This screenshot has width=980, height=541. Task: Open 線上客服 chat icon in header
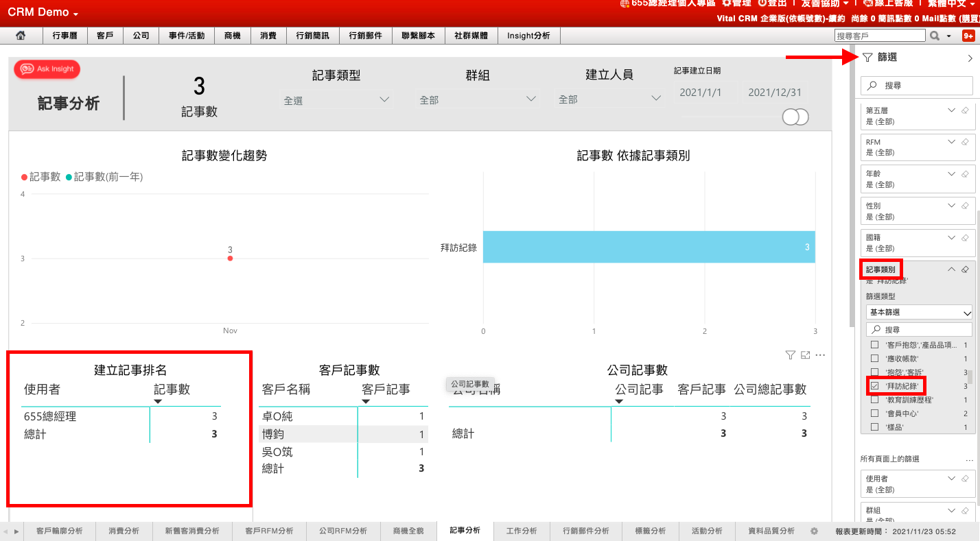(x=867, y=3)
